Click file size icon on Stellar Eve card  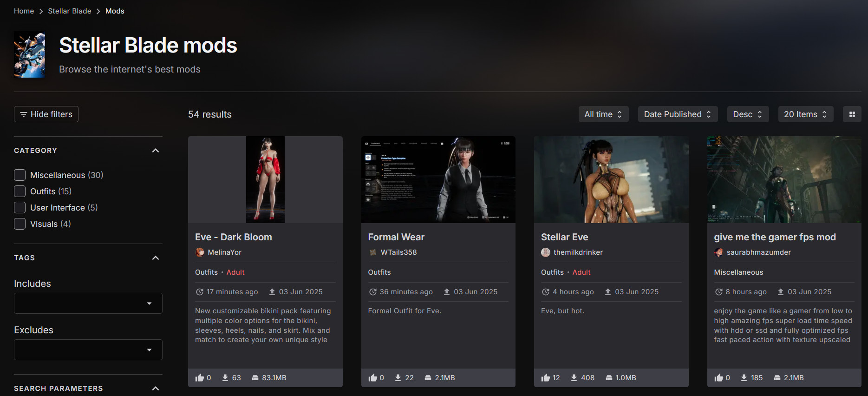609,378
